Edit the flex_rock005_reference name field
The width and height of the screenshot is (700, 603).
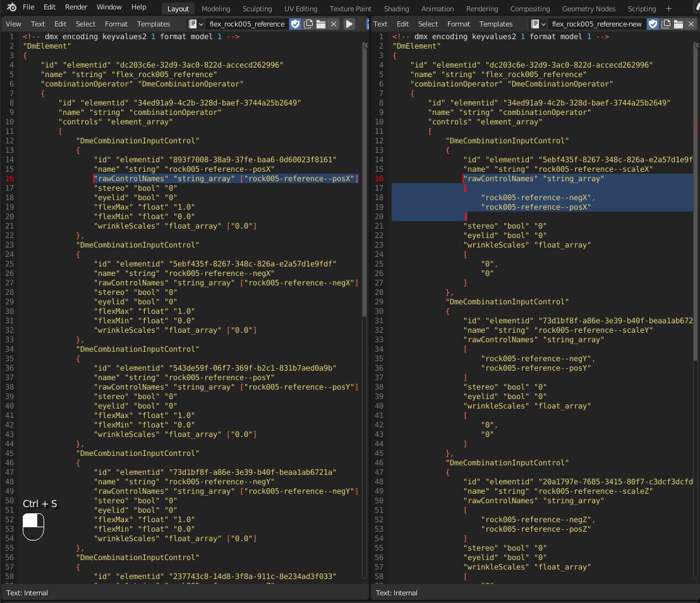click(247, 24)
